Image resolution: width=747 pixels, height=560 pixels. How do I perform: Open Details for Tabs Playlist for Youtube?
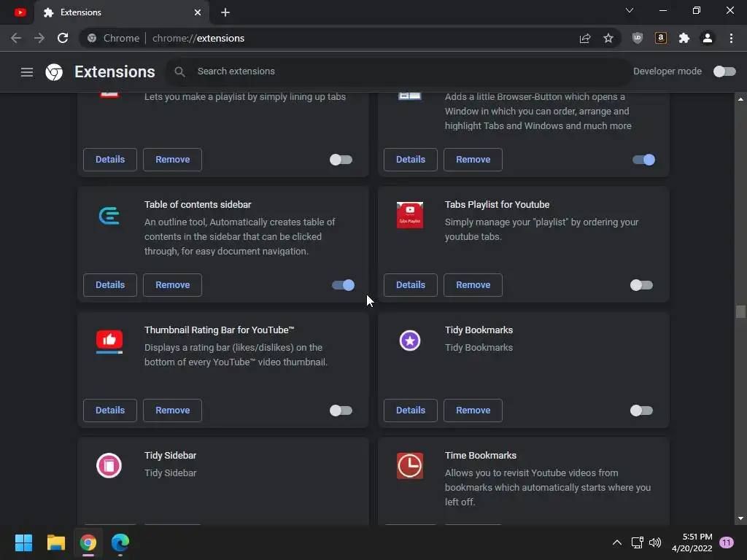click(411, 285)
